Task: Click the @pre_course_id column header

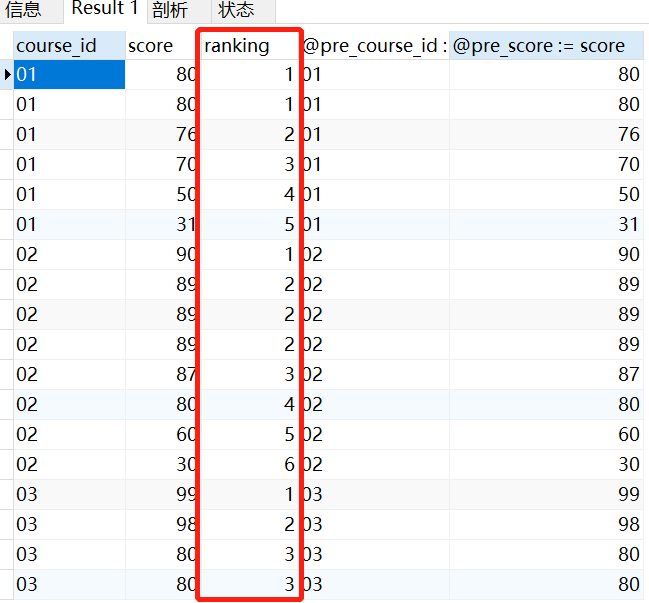Action: tap(376, 46)
